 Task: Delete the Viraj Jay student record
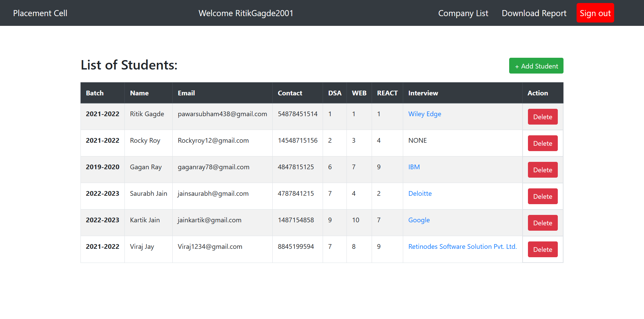(x=542, y=249)
